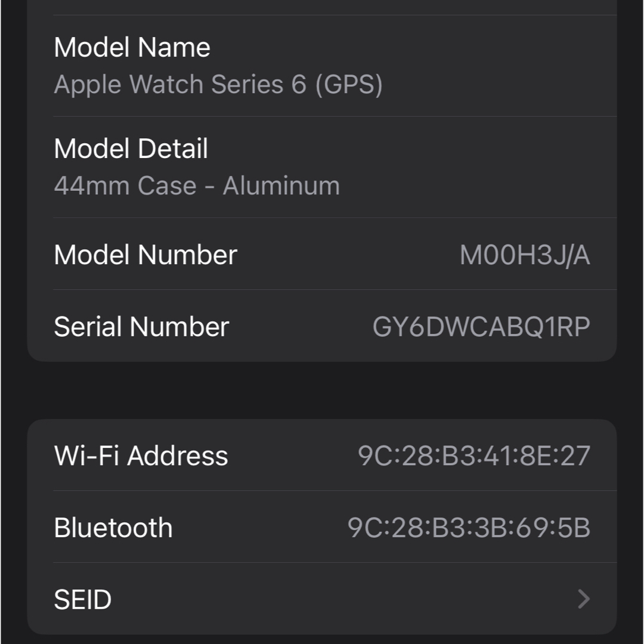644x644 pixels.
Task: Tap the Serial Number label
Action: [x=141, y=327]
